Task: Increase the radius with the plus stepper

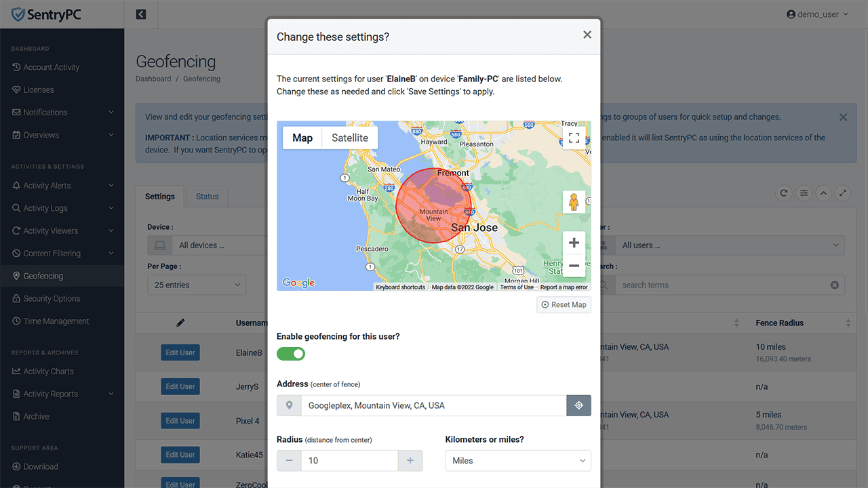Action: pos(410,460)
